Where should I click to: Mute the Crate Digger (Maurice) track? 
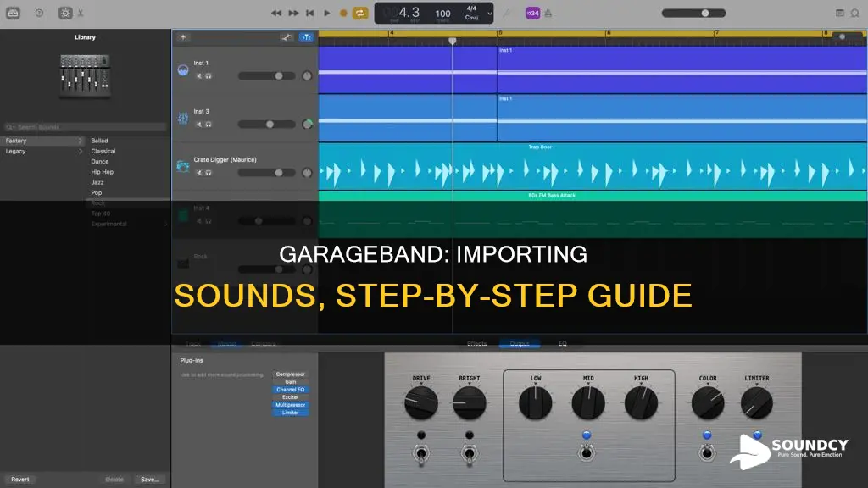coord(199,173)
